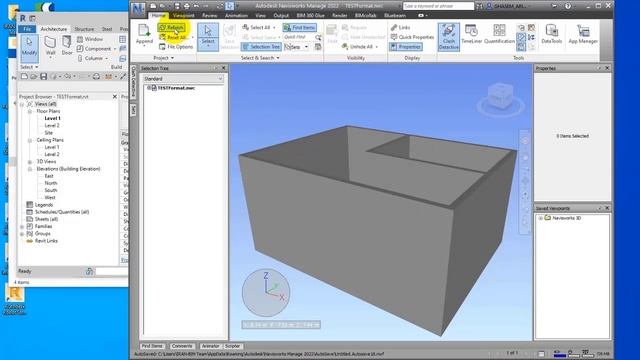
Task: Open App Manager
Action: click(583, 34)
